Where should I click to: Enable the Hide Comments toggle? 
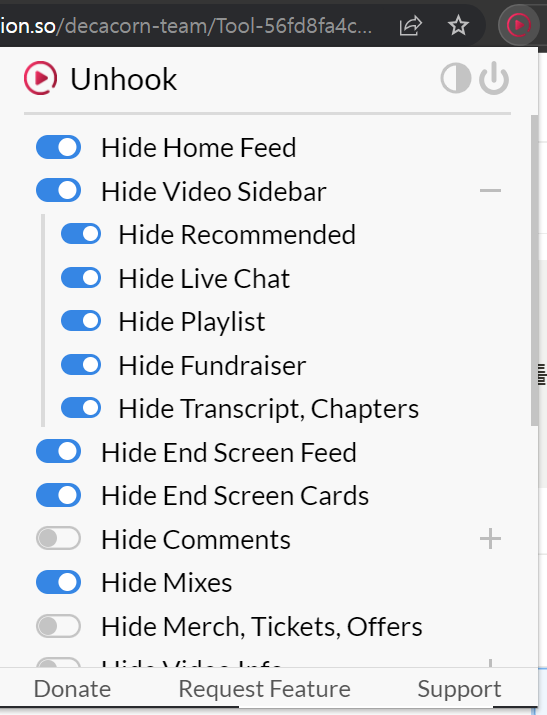point(58,539)
